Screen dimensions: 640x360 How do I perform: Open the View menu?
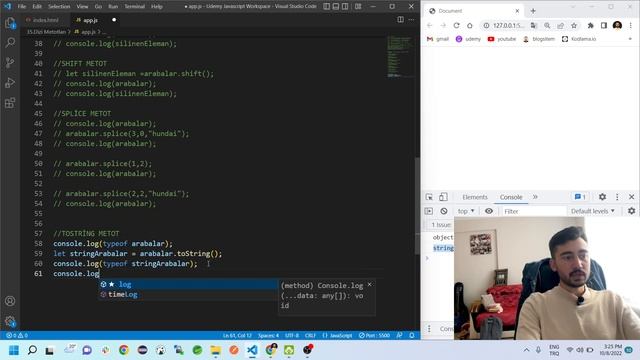[x=82, y=7]
